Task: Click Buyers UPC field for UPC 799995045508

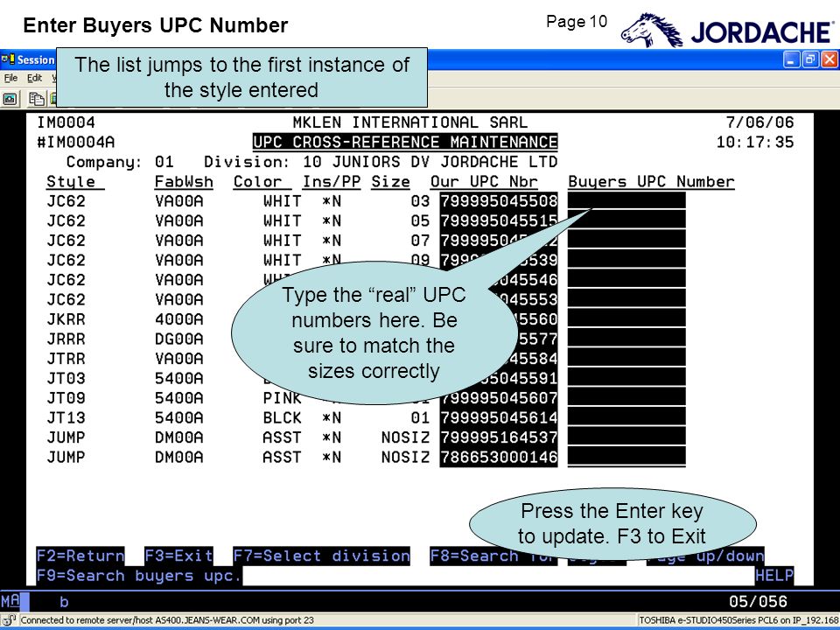Action: click(626, 201)
